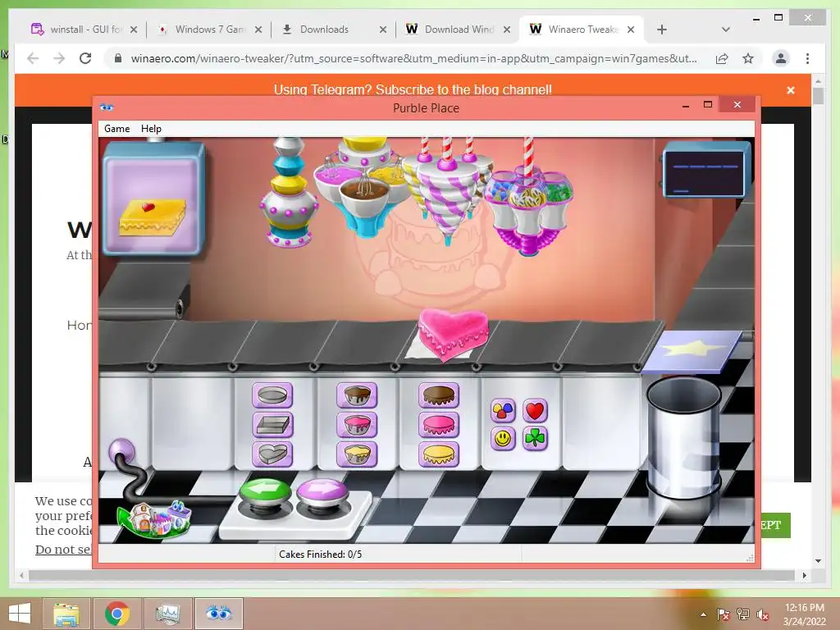
Task: Click the Purble Place eyes title icon
Action: click(107, 107)
